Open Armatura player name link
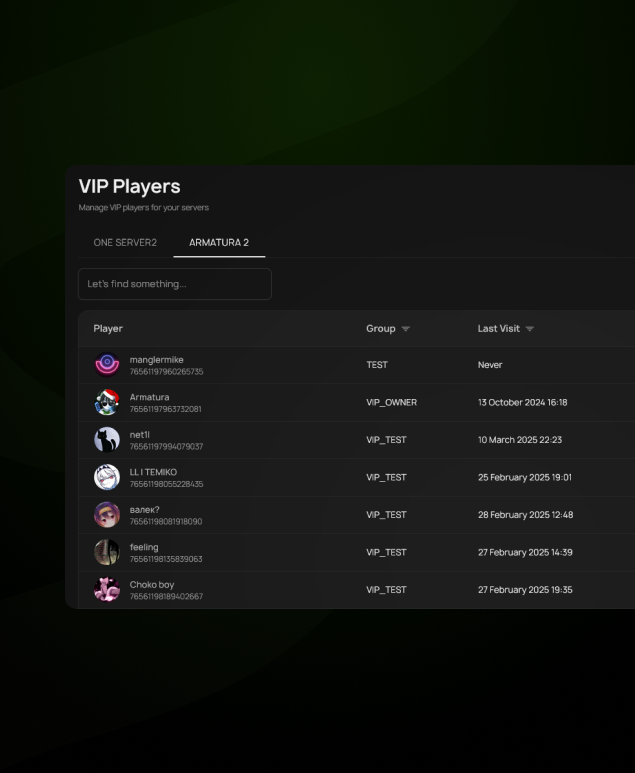635x773 pixels. point(149,397)
